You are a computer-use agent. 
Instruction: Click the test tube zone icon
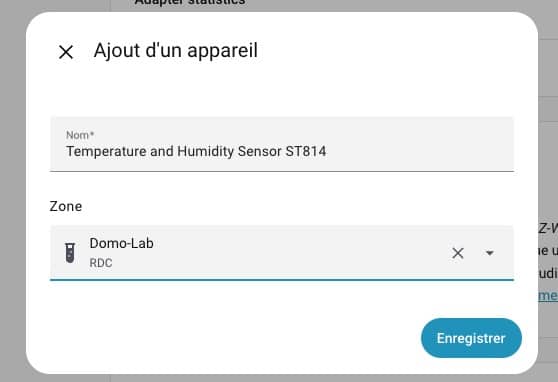70,253
